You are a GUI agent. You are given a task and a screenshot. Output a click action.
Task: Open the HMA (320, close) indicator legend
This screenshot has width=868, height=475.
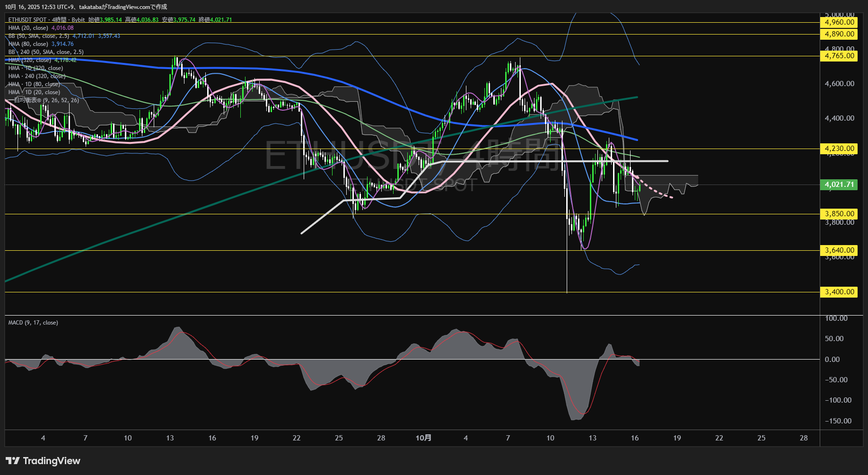[x=29, y=60]
